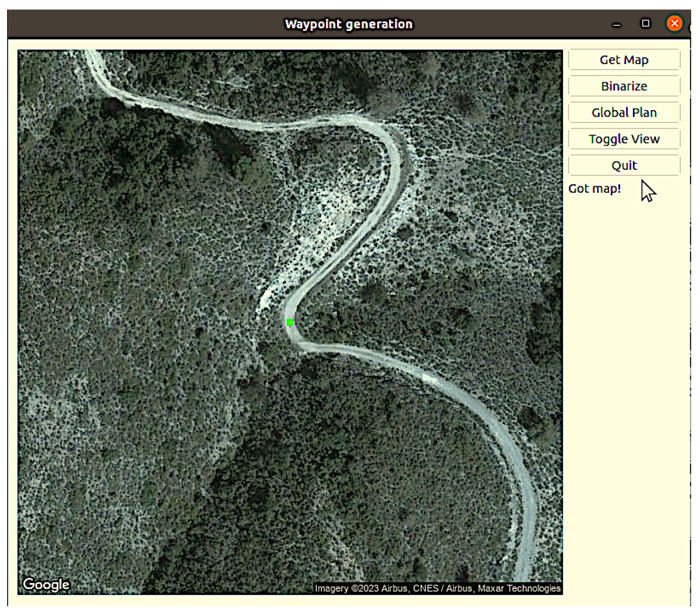Click the "Waypoint generation" title bar text
Image resolution: width=700 pixels, height=613 pixels.
tap(348, 24)
